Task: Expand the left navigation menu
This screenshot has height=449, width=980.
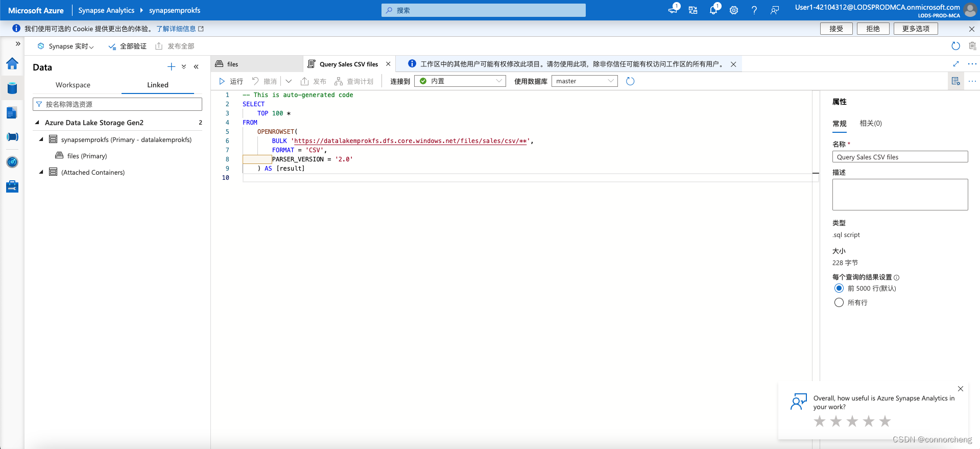Action: 18,44
